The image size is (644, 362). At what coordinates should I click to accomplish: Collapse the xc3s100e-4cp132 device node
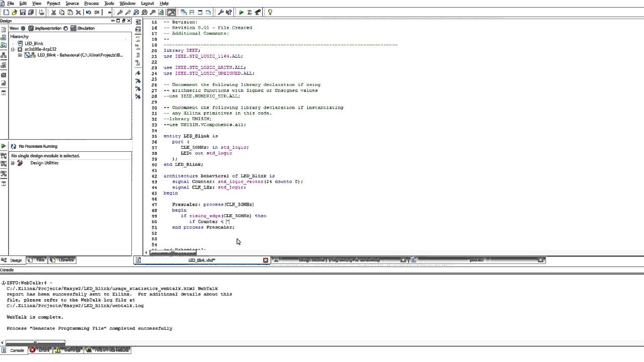click(x=13, y=49)
